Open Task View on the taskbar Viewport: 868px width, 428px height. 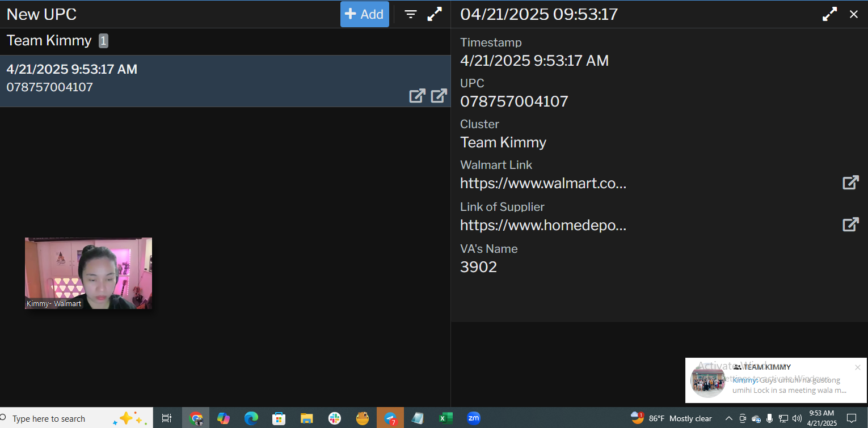pos(167,418)
